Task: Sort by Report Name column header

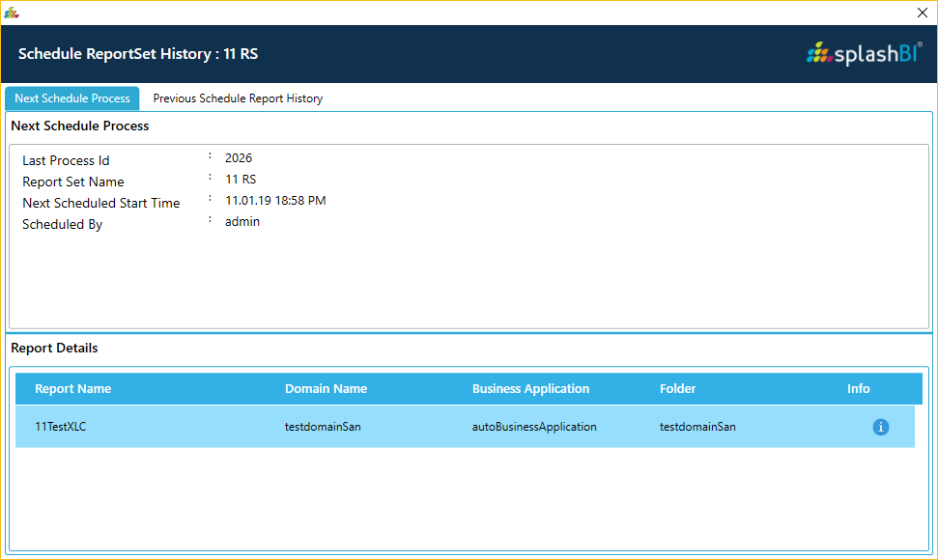Action: click(73, 388)
